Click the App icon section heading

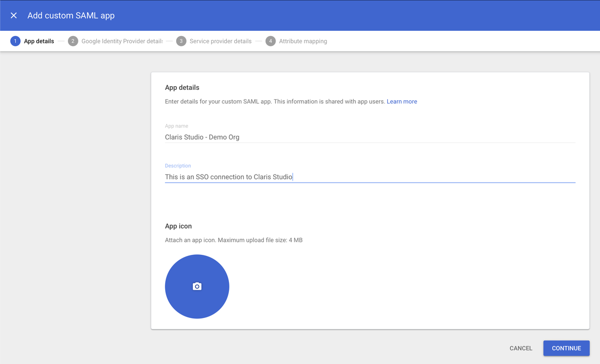click(x=177, y=226)
